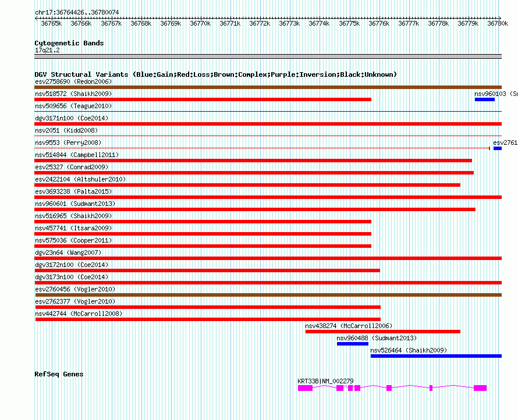Click the 36778k tick on the ruler
This screenshot has height=420, width=518.
tap(438, 23)
